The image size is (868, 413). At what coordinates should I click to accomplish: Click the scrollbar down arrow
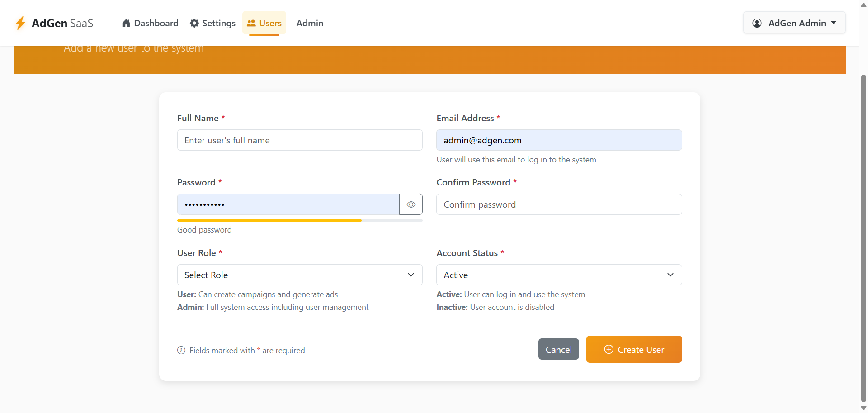pos(863,408)
